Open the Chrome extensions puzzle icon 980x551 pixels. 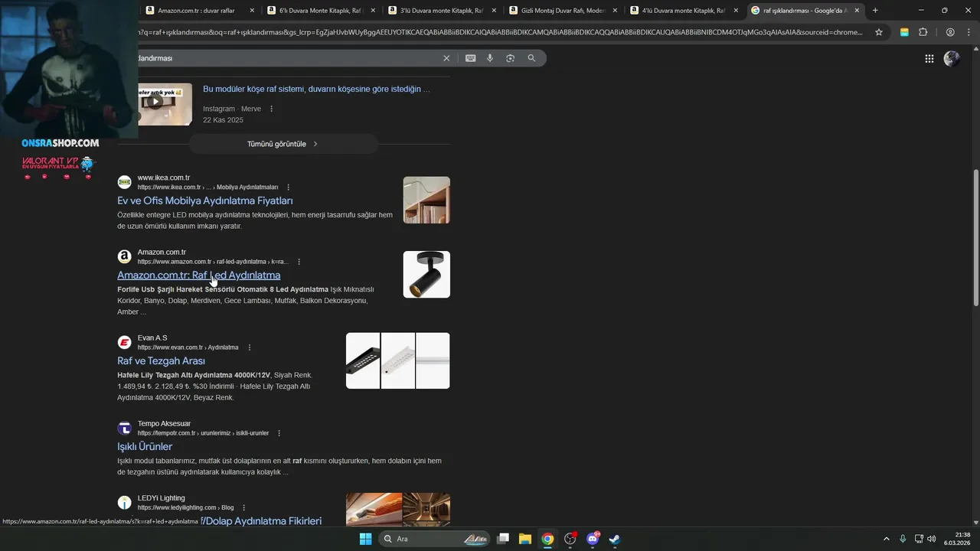(x=923, y=32)
